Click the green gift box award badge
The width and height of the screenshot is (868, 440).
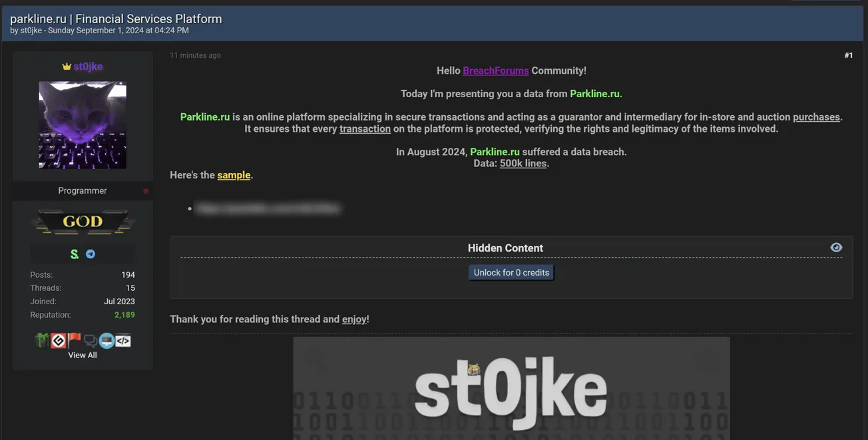[42, 341]
